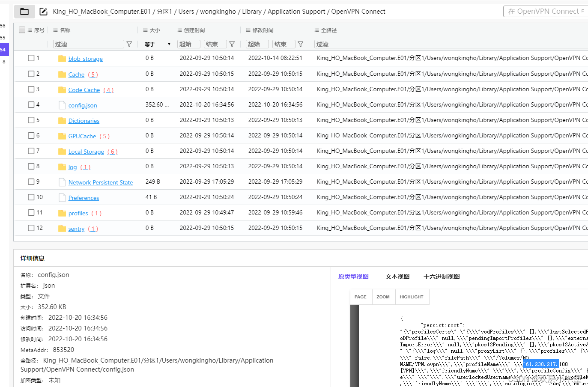Open the search scope dropdown 在 OpenVPN Connect
588x387 pixels.
[546, 12]
